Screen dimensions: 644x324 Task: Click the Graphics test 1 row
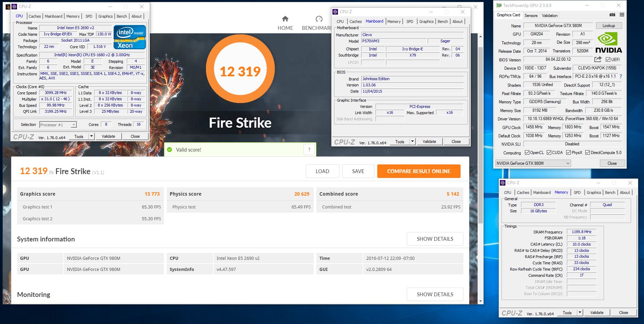point(90,207)
